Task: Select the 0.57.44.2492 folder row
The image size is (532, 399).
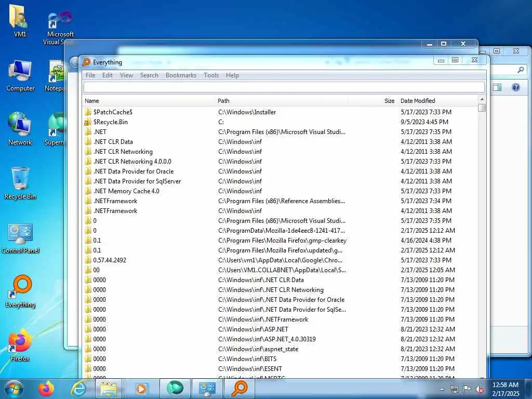Action: (x=280, y=260)
